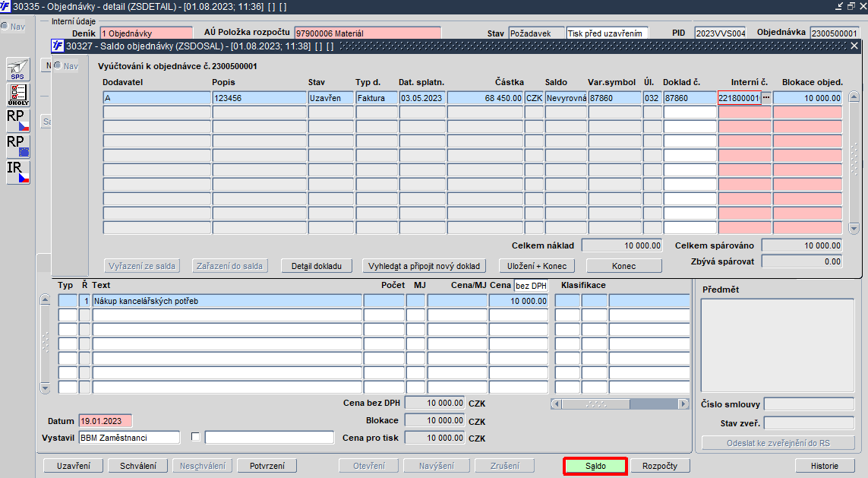Click Konec button in Saldo dialog
Screen dimensions: 868x478
click(624, 266)
